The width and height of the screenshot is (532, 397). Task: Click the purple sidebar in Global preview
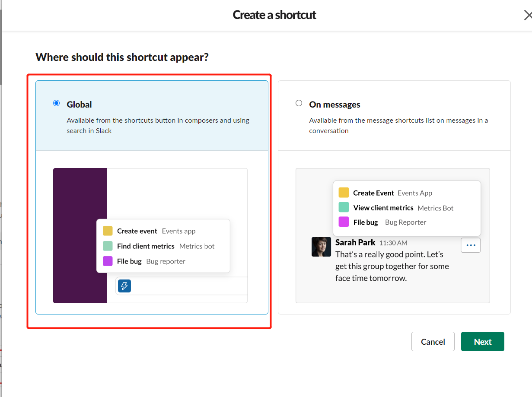tap(80, 235)
